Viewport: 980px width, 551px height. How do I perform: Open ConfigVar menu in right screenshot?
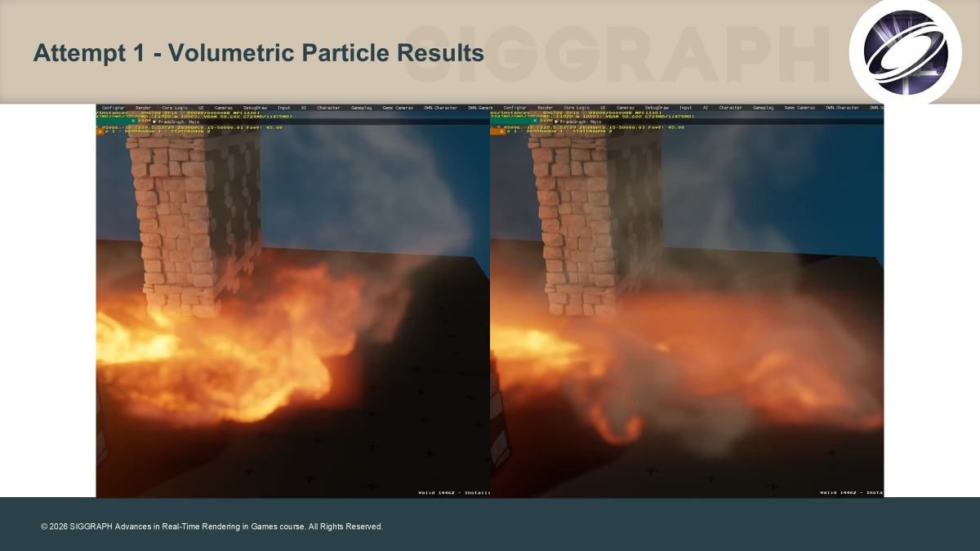[x=515, y=108]
